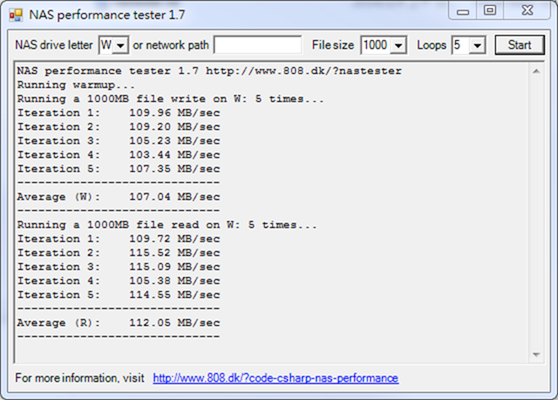The width and height of the screenshot is (558, 400).
Task: Close the NAS performance tester window
Action: tap(527, 10)
